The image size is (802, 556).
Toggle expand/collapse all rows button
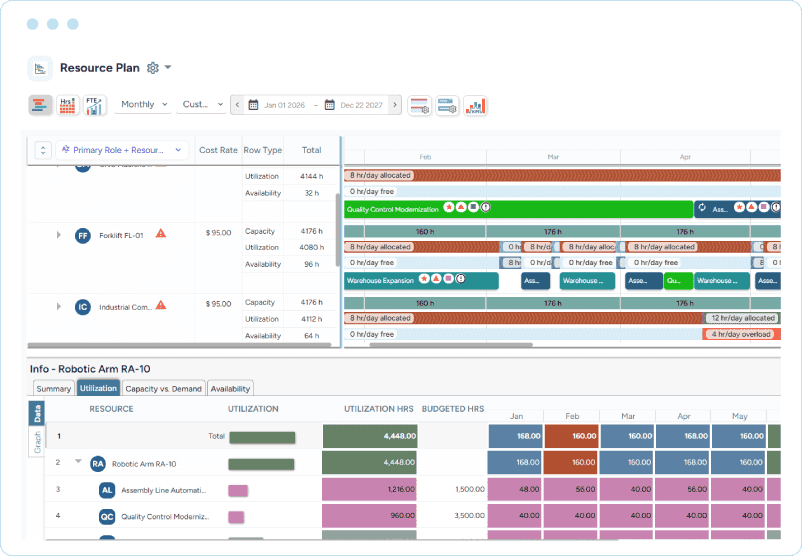coord(43,150)
